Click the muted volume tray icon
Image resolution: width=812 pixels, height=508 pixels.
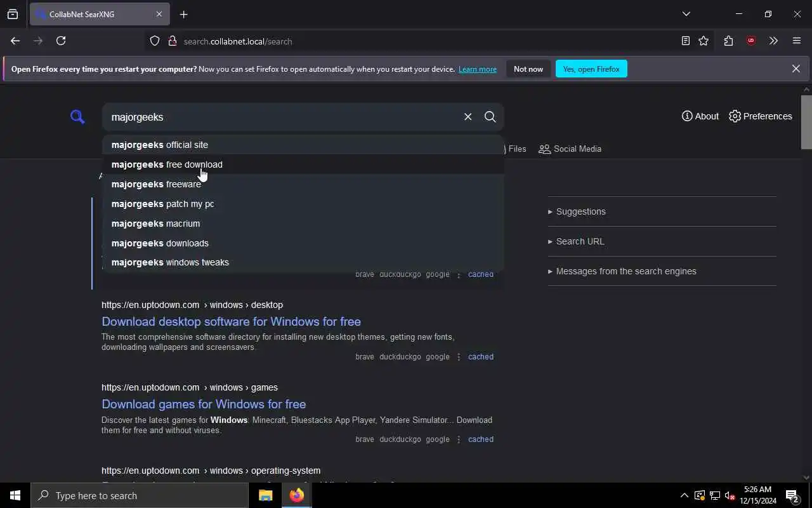pos(730,495)
